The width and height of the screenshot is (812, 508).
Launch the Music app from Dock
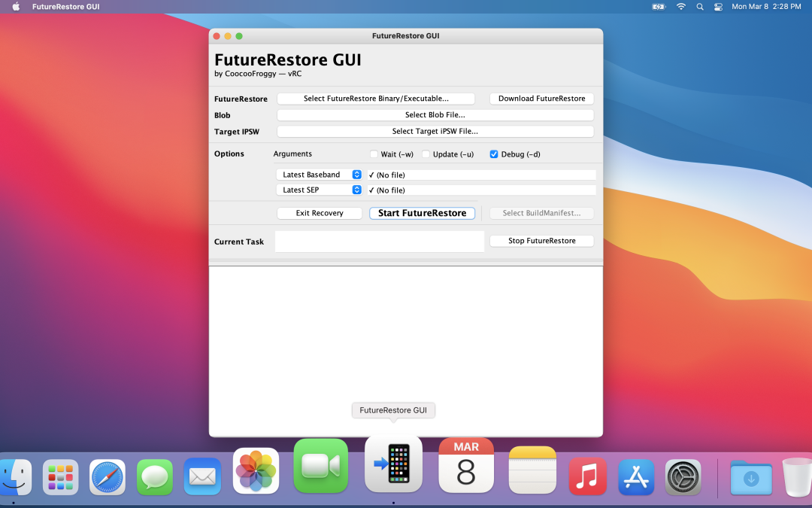(587, 477)
